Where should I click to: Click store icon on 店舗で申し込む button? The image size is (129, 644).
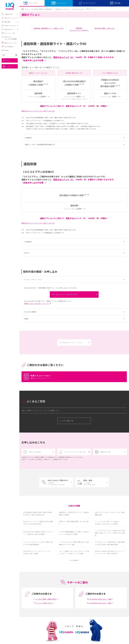point(97,452)
